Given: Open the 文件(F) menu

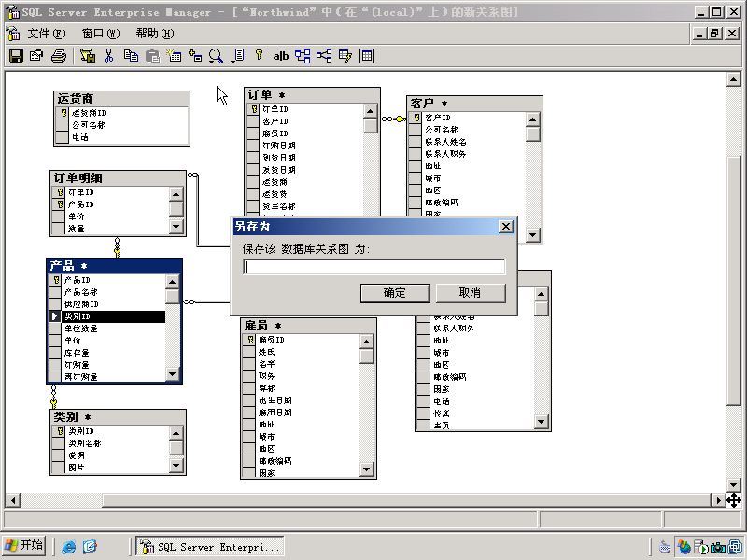Looking at the screenshot, I should [46, 34].
